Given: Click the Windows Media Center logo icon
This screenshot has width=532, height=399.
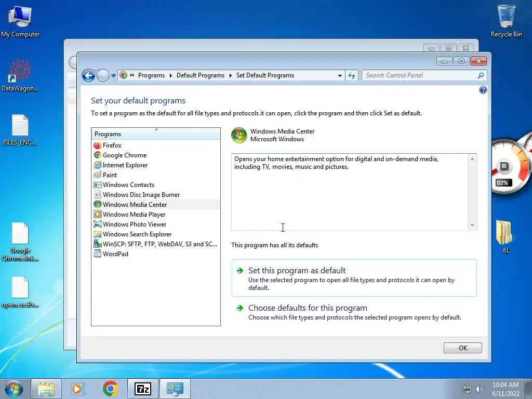Looking at the screenshot, I should [239, 136].
